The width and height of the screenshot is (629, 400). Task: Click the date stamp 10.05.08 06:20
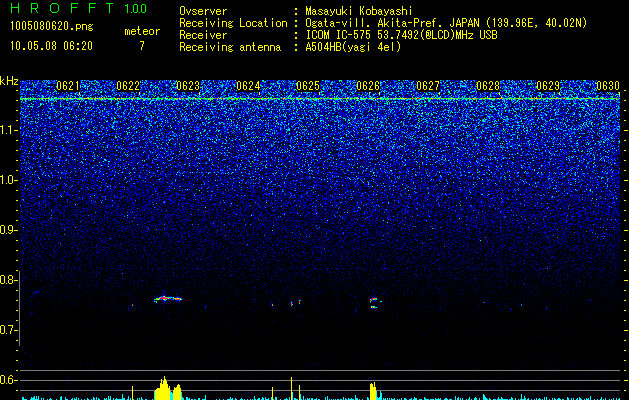(51, 46)
